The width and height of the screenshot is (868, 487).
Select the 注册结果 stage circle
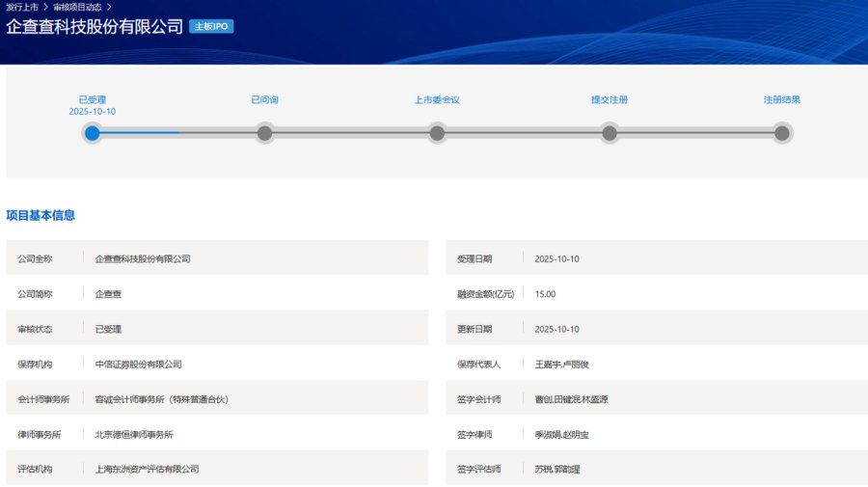[782, 133]
